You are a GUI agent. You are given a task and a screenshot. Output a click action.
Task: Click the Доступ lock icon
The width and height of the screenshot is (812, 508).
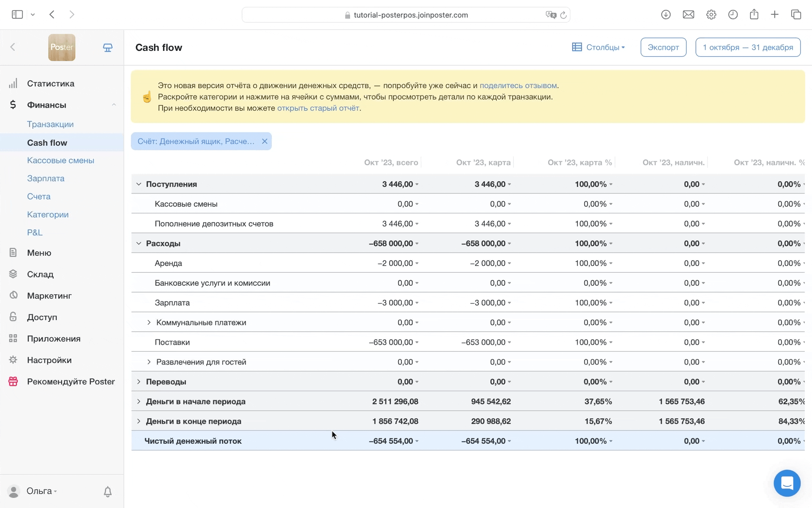[x=13, y=317]
